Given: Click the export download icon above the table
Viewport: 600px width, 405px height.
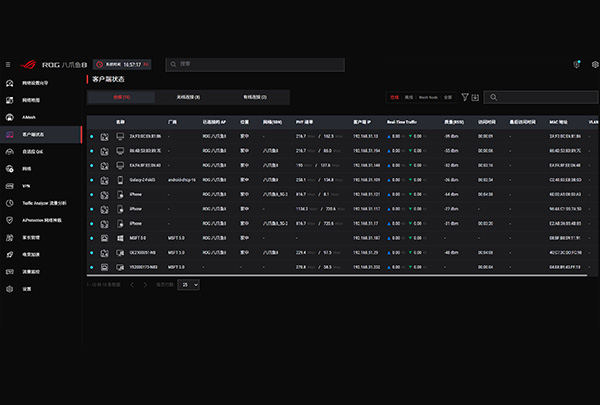Looking at the screenshot, I should click(x=475, y=97).
